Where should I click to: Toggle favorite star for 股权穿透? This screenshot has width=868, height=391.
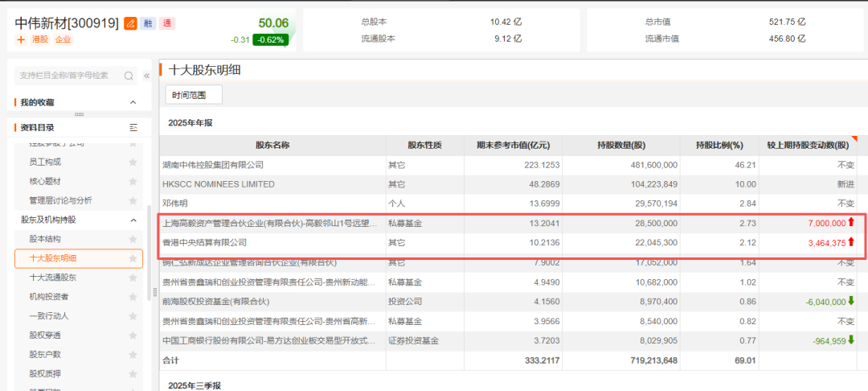133,335
